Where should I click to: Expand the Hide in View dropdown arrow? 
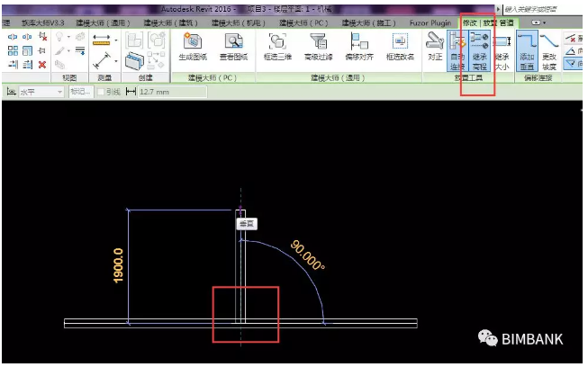coord(68,37)
